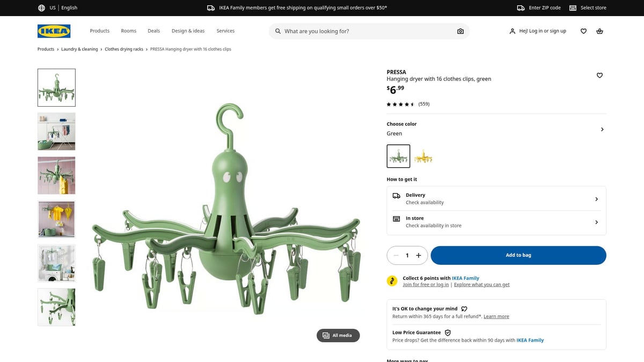Expand Delivery availability options
Image resolution: width=644 pixels, height=362 pixels.
tap(596, 198)
